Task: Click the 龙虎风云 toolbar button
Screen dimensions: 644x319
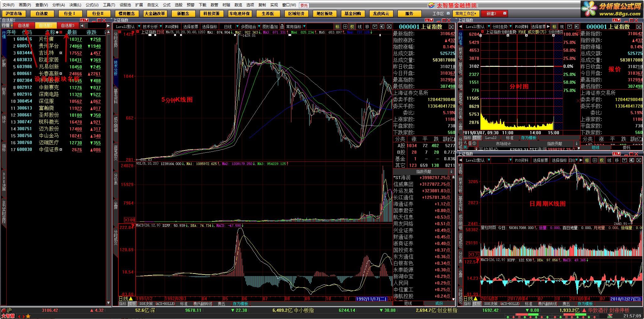Action: pyautogui.click(x=381, y=13)
